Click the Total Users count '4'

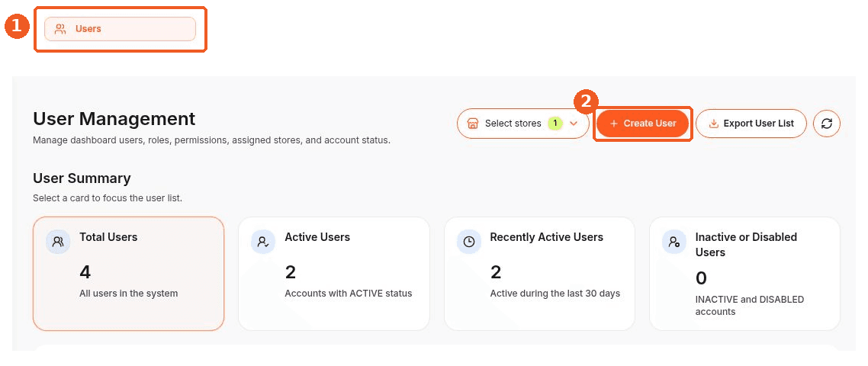[85, 272]
